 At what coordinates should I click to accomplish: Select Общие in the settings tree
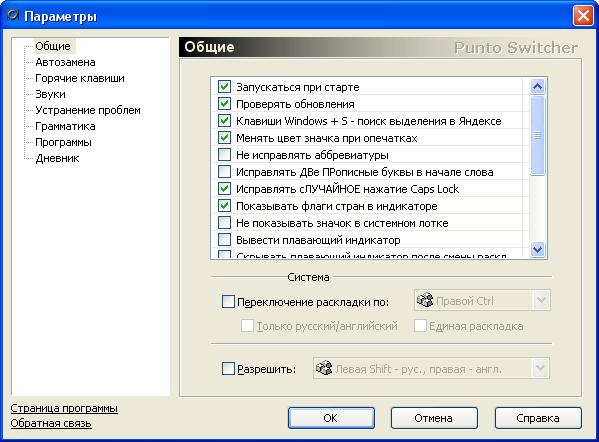coord(53,46)
